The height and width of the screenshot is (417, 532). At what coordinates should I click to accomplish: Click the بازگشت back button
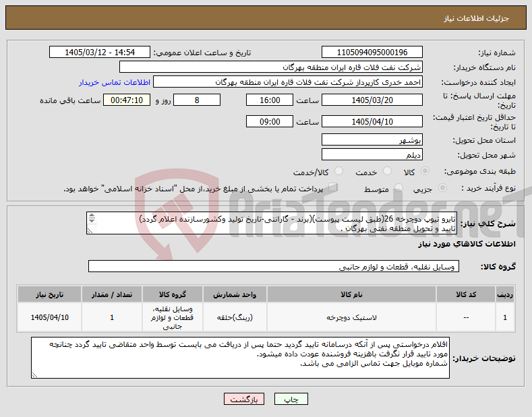pyautogui.click(x=244, y=399)
